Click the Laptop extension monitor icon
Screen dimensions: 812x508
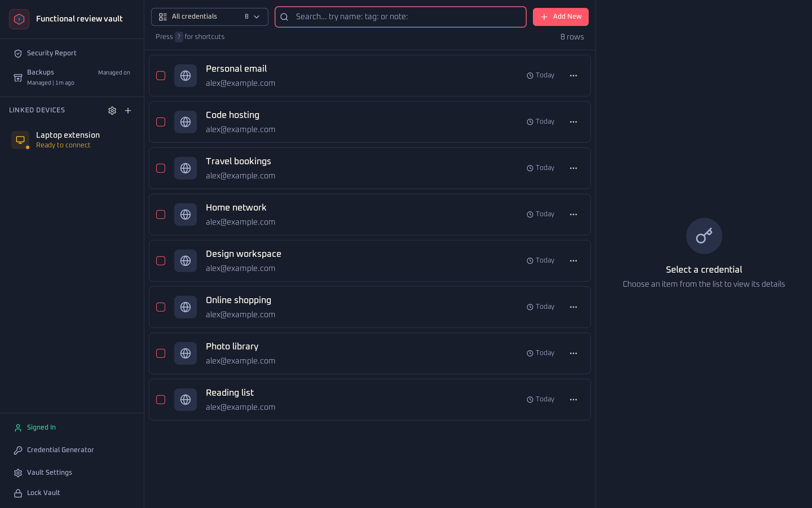click(x=20, y=140)
